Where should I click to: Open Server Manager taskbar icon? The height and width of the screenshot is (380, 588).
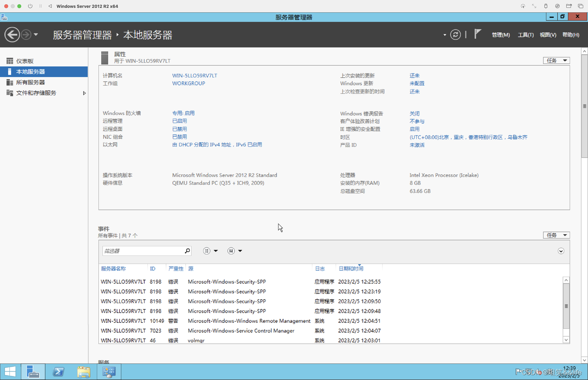pyautogui.click(x=33, y=372)
